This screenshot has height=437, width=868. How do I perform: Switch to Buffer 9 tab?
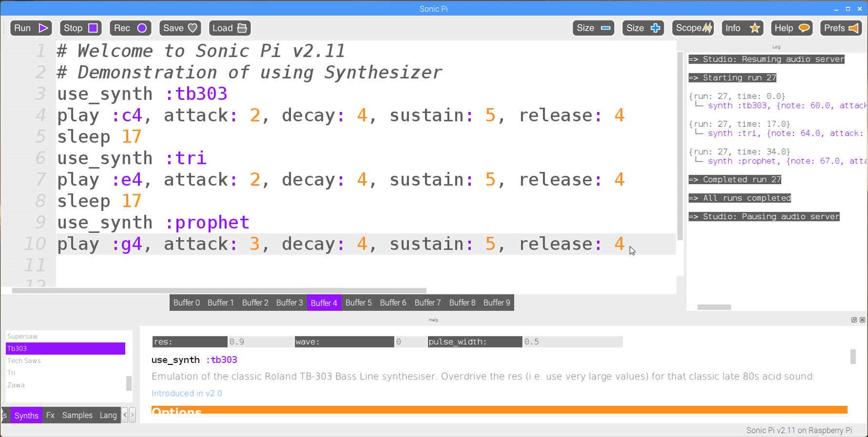497,303
